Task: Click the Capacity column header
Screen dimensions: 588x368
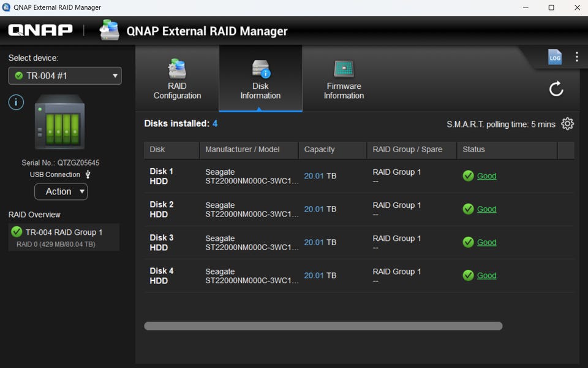Action: coord(333,150)
